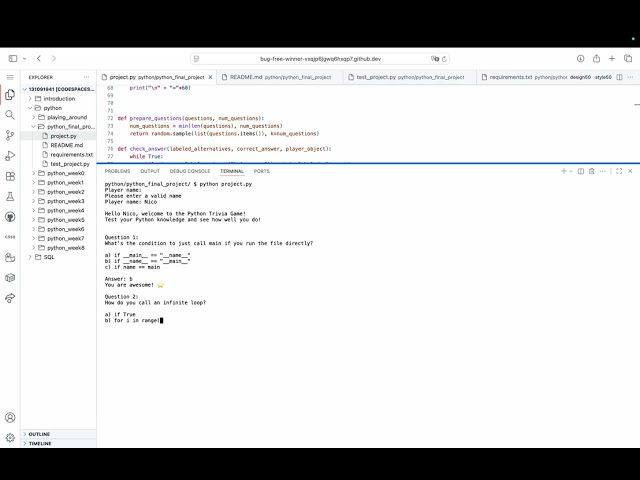Open test_project.py in file tree
Screen dimensions: 640x480
(x=58, y=164)
